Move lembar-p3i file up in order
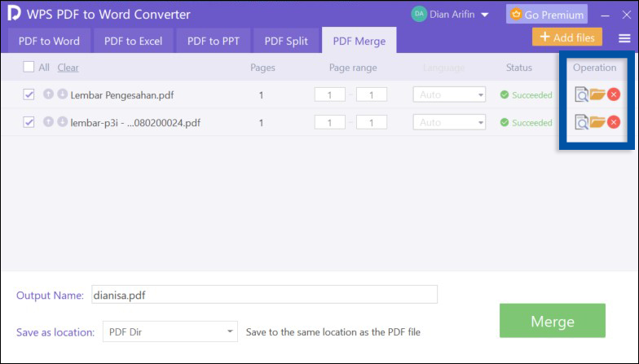639x364 pixels. 48,122
